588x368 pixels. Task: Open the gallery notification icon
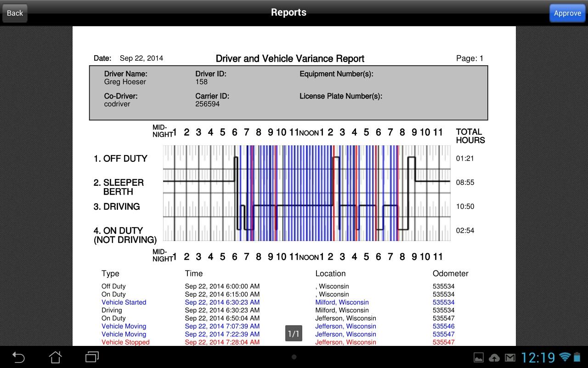[x=479, y=358]
